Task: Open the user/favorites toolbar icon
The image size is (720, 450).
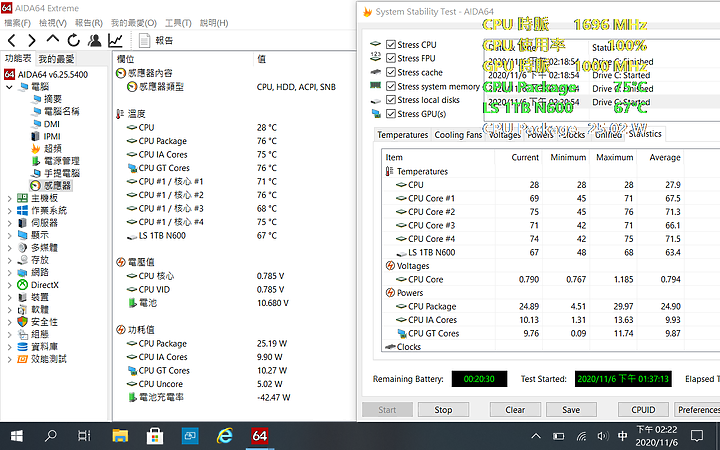Action: tap(95, 40)
